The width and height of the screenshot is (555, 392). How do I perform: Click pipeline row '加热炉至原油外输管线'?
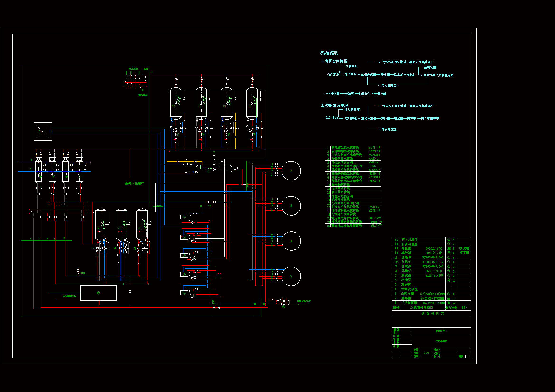353,166
